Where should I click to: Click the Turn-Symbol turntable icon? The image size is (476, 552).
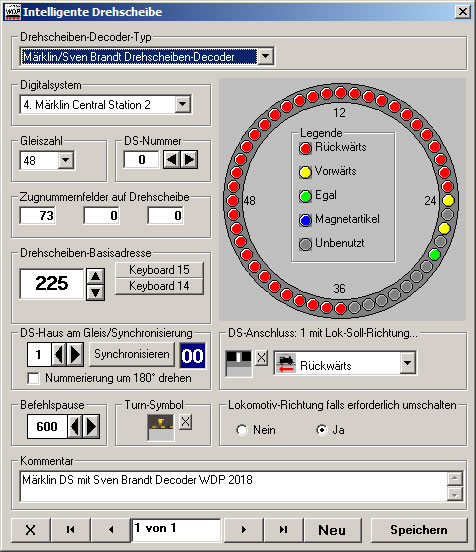[x=161, y=427]
